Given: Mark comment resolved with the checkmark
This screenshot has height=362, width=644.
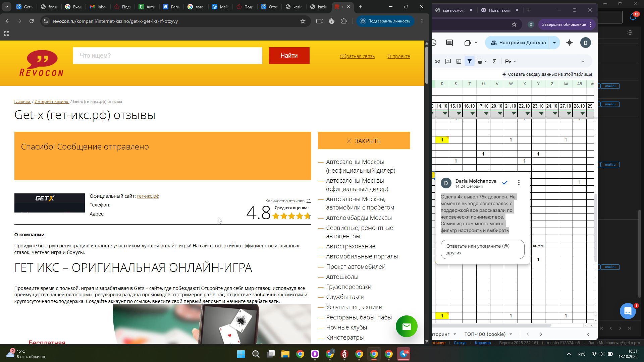Looking at the screenshot, I should tap(505, 183).
